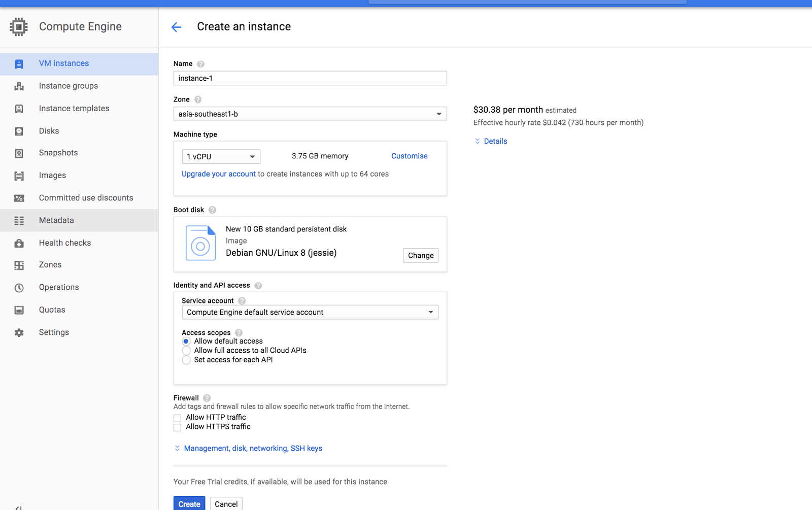The height and width of the screenshot is (510, 812).
Task: Enable Allow HTTPS traffic checkbox
Action: [x=177, y=427]
